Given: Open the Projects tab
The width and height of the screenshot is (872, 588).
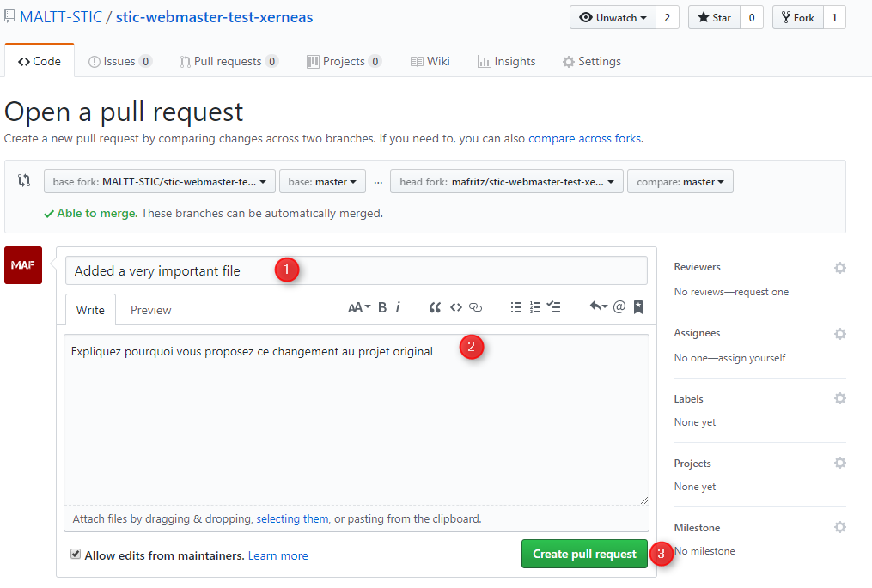Looking at the screenshot, I should 345,61.
